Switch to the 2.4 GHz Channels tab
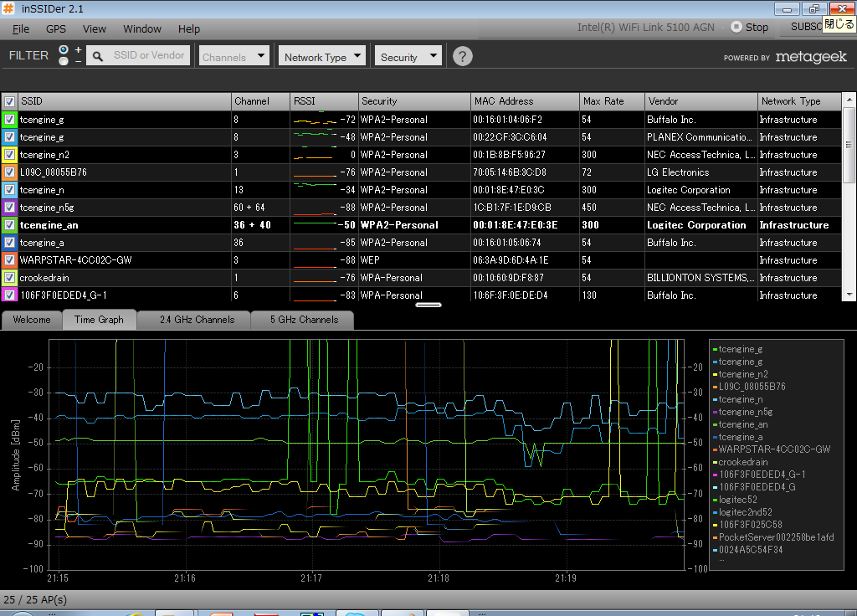This screenshot has height=616, width=857. tap(197, 320)
